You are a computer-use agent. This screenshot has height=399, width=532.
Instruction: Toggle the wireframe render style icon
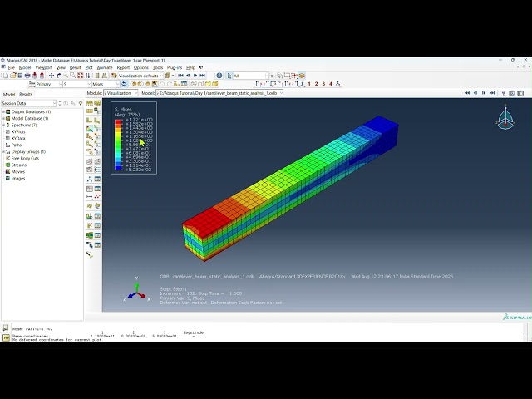[x=194, y=84]
